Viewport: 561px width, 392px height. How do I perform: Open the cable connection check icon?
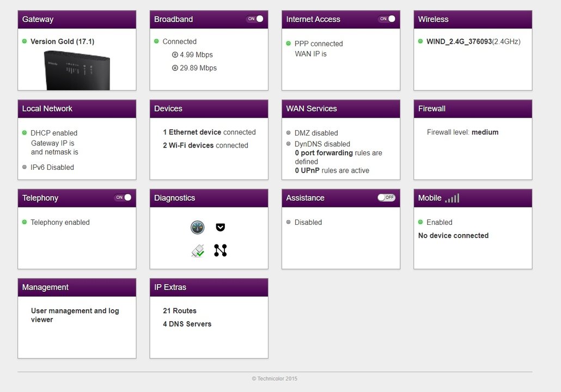[198, 251]
